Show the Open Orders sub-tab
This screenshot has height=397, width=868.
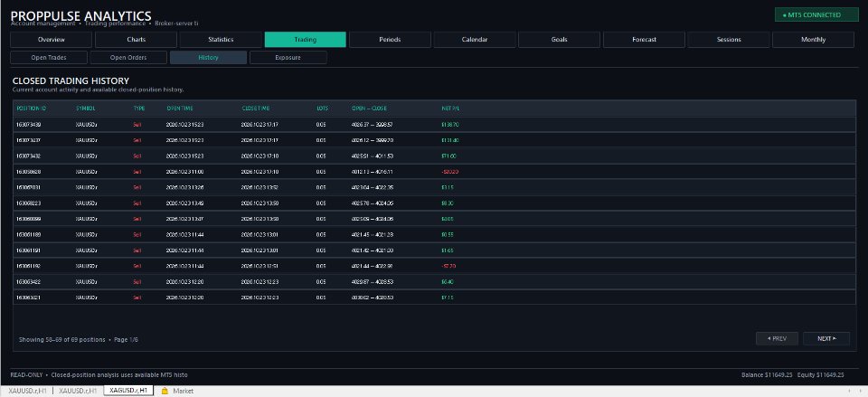[128, 58]
